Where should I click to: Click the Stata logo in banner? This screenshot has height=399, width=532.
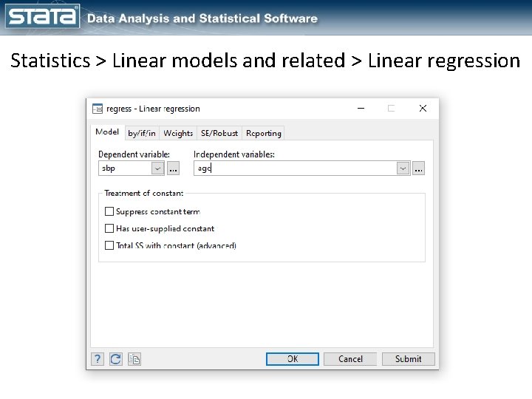(43, 16)
